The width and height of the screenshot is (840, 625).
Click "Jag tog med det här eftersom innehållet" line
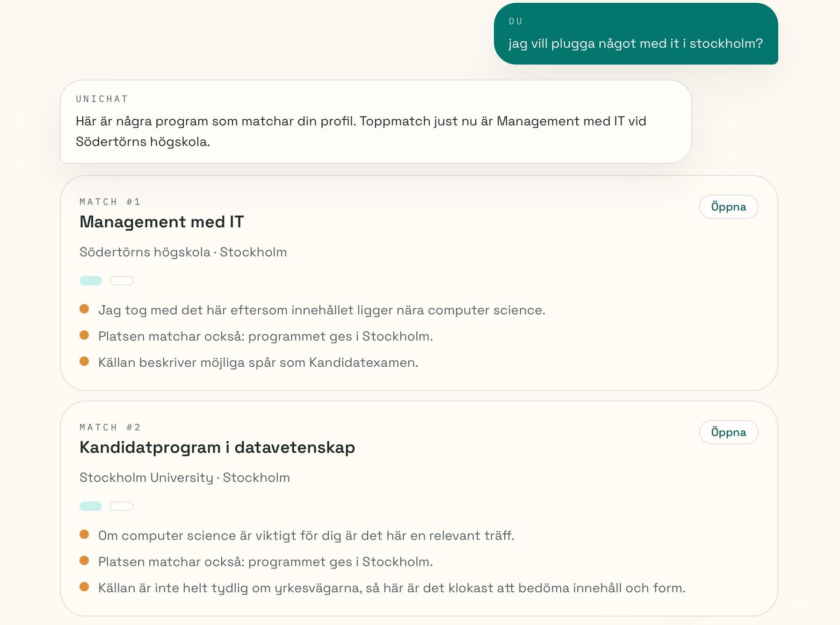[322, 310]
